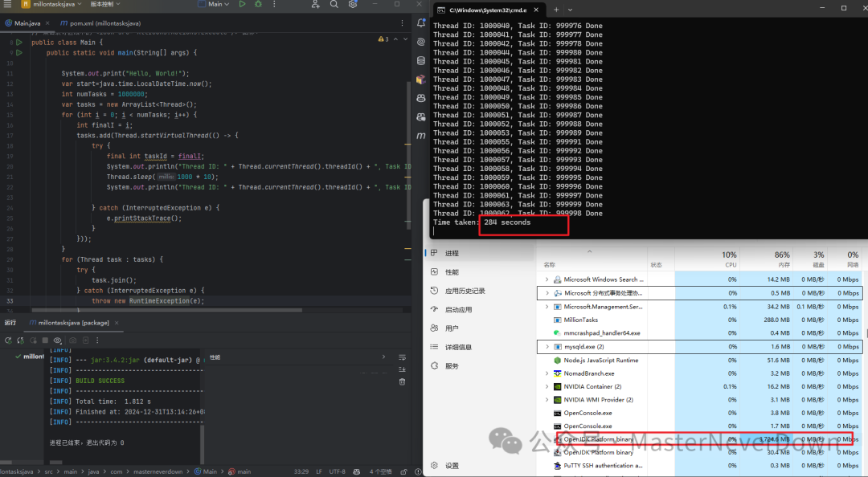Go to previous highlighted problem arrow
Image resolution: width=868 pixels, height=477 pixels.
coord(395,39)
